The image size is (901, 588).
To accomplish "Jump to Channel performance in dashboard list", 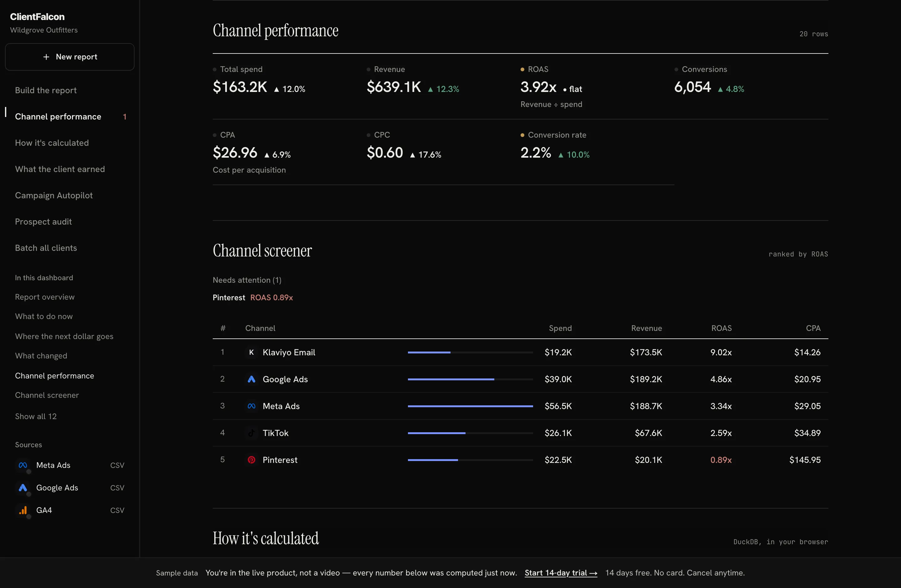I will [54, 376].
